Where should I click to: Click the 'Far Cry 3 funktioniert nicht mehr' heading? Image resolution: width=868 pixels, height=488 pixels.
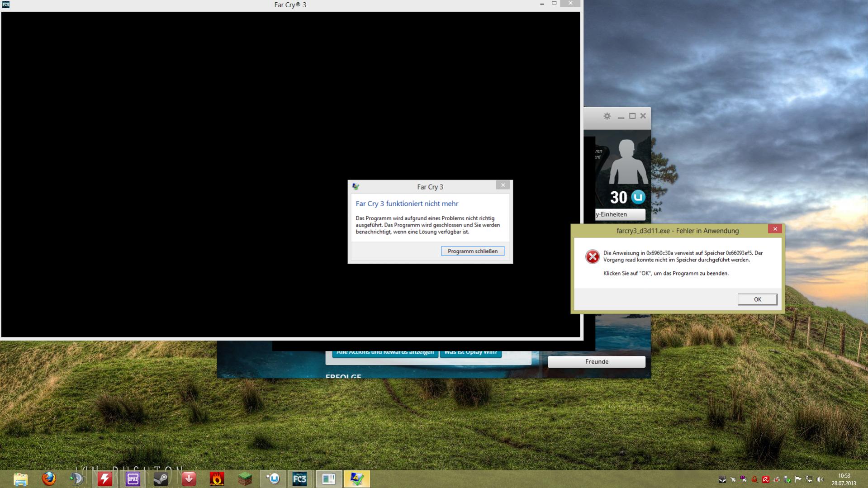point(407,204)
